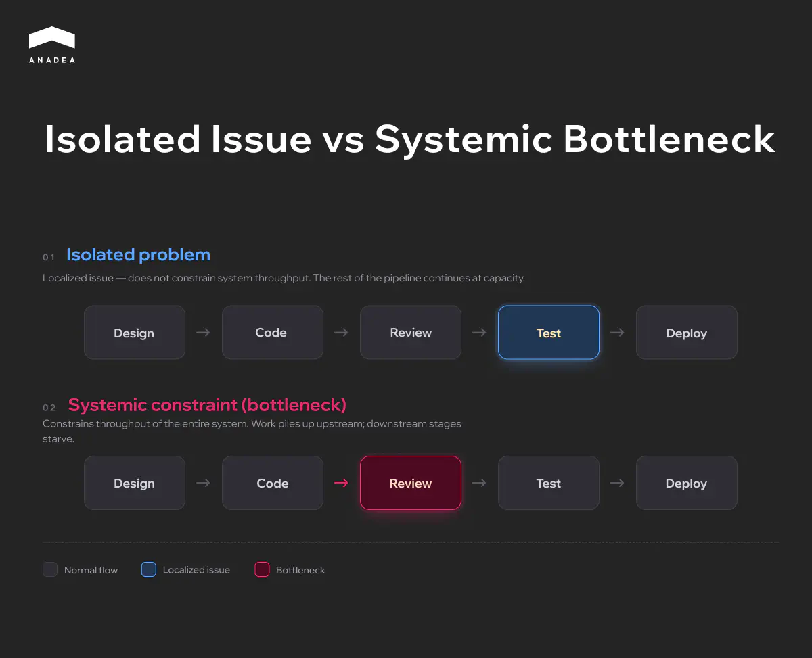Click the Bottleneck color swatch in the legend
The height and width of the screenshot is (658, 812).
click(262, 569)
